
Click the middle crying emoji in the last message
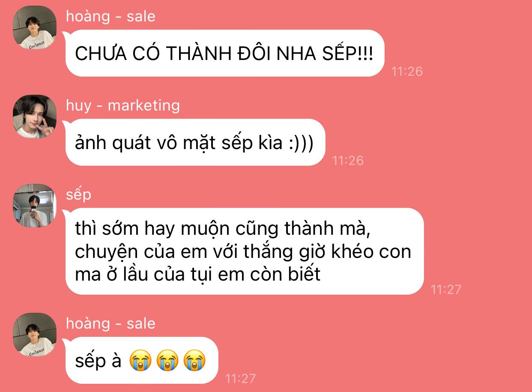point(167,361)
